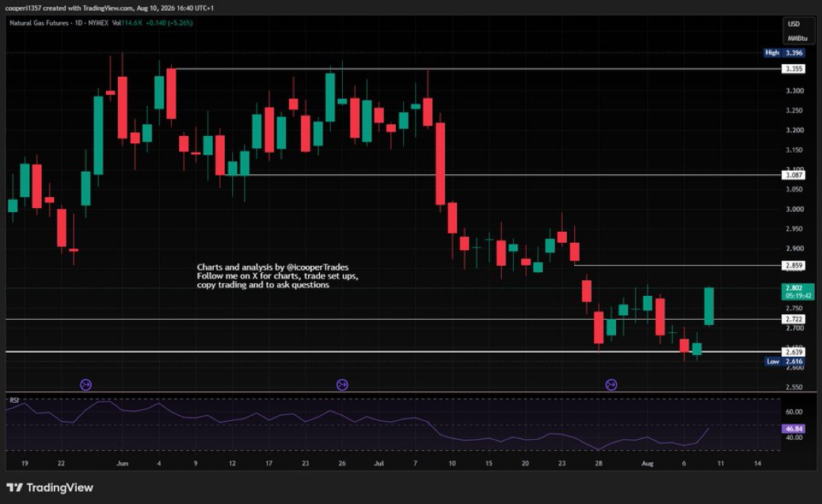Click the 26 date on time axis
822x504 pixels.
tap(342, 463)
